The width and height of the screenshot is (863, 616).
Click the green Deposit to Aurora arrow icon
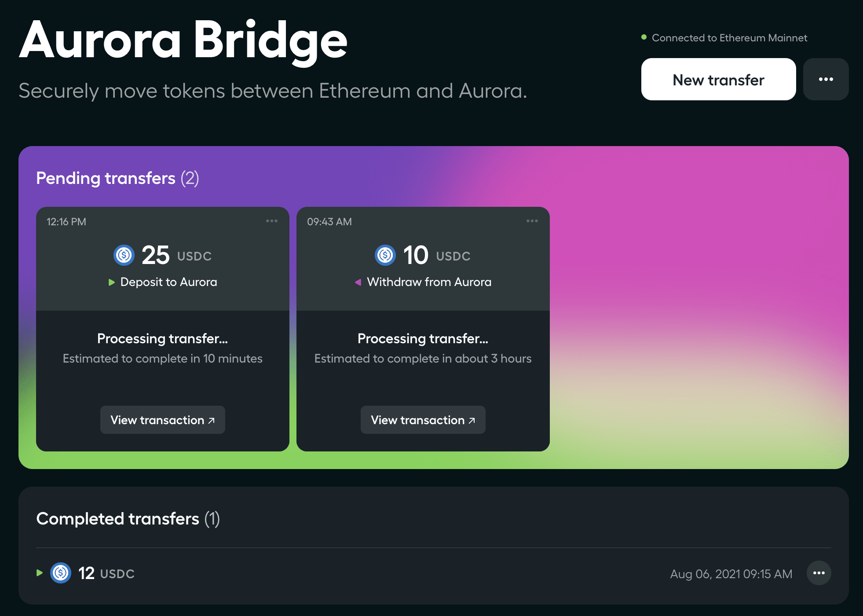click(x=112, y=282)
